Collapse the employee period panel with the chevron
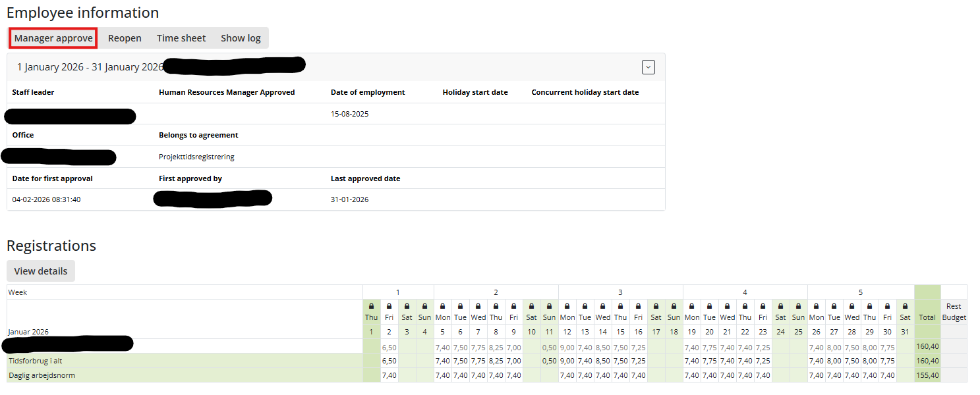The height and width of the screenshot is (395, 980). click(649, 67)
